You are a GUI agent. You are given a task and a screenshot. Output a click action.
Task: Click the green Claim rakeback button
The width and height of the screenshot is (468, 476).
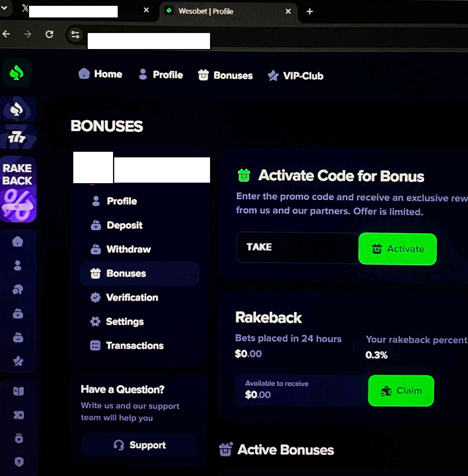click(x=401, y=390)
